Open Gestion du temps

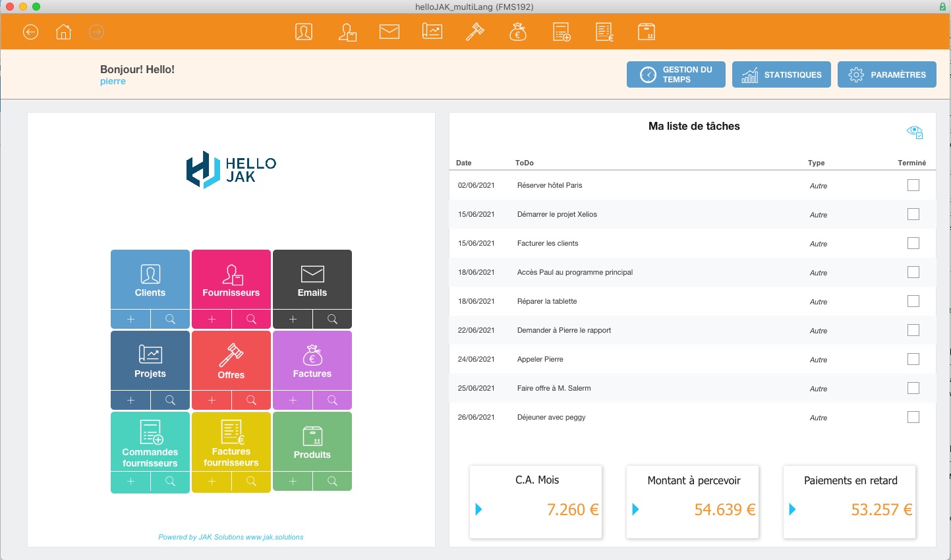[676, 74]
